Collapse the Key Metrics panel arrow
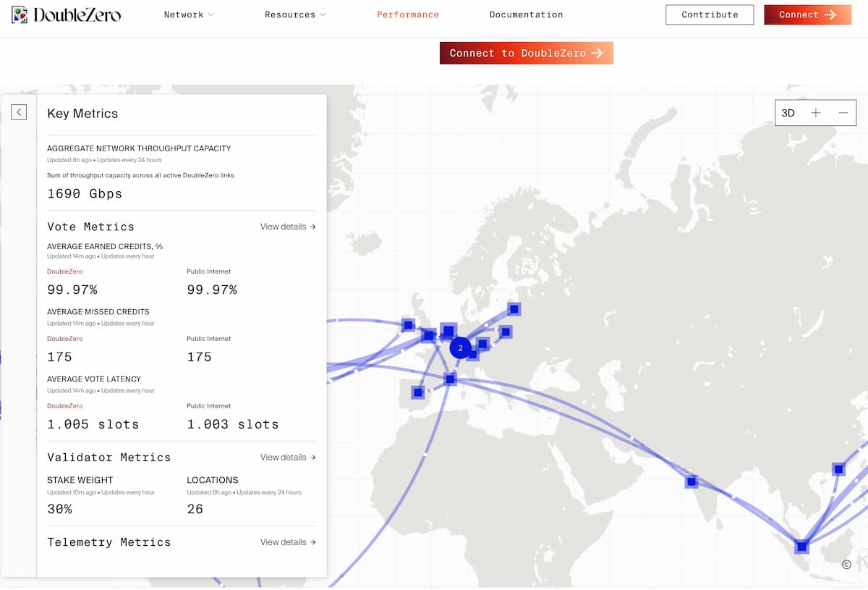The image size is (868, 590). (19, 112)
